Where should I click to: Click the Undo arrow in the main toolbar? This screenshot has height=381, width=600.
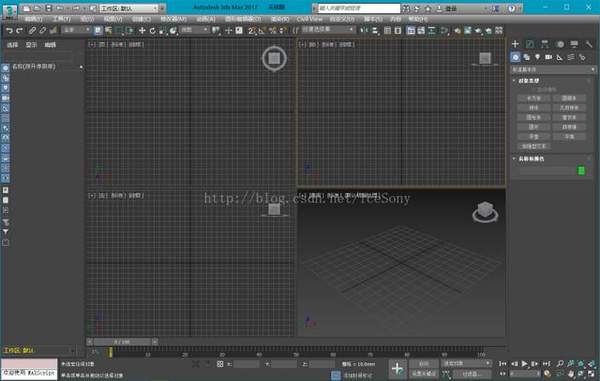(x=9, y=30)
